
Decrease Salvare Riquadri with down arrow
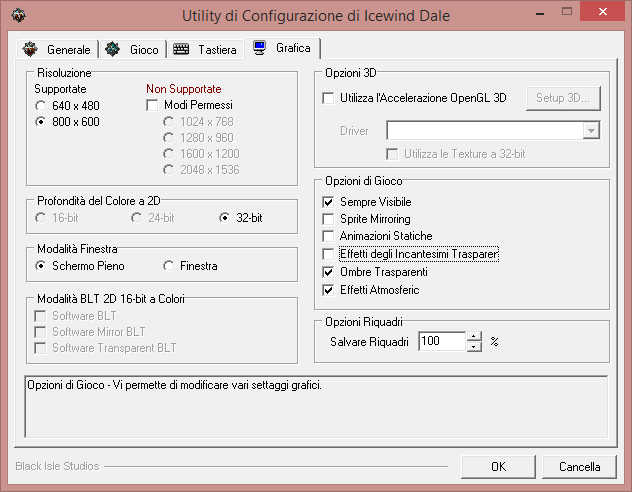[474, 346]
